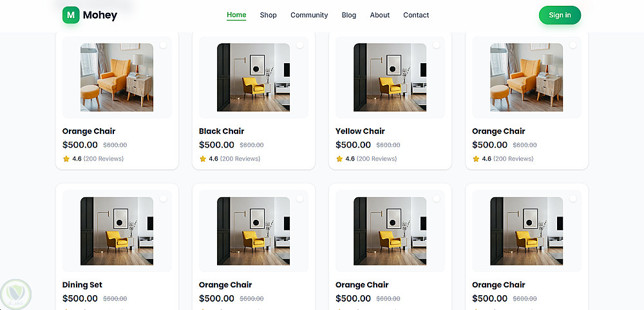Open the Blog menu item

(x=349, y=15)
